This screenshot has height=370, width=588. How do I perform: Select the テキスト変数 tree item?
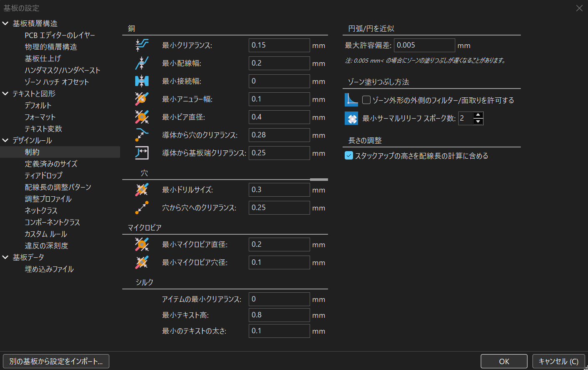(x=43, y=129)
